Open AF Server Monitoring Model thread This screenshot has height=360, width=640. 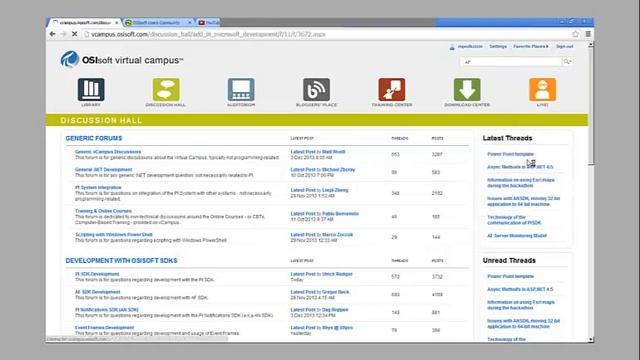click(x=517, y=236)
